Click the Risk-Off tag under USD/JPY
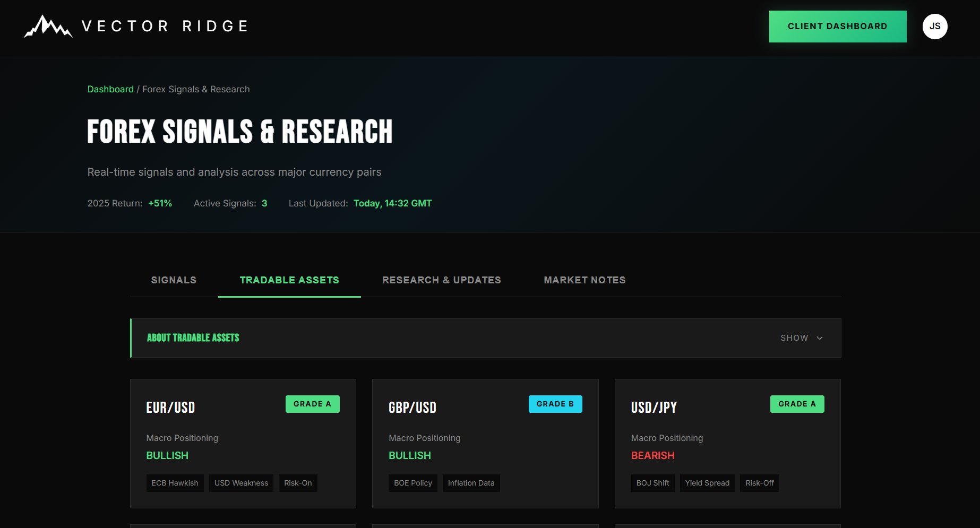Image resolution: width=980 pixels, height=528 pixels. (x=760, y=483)
